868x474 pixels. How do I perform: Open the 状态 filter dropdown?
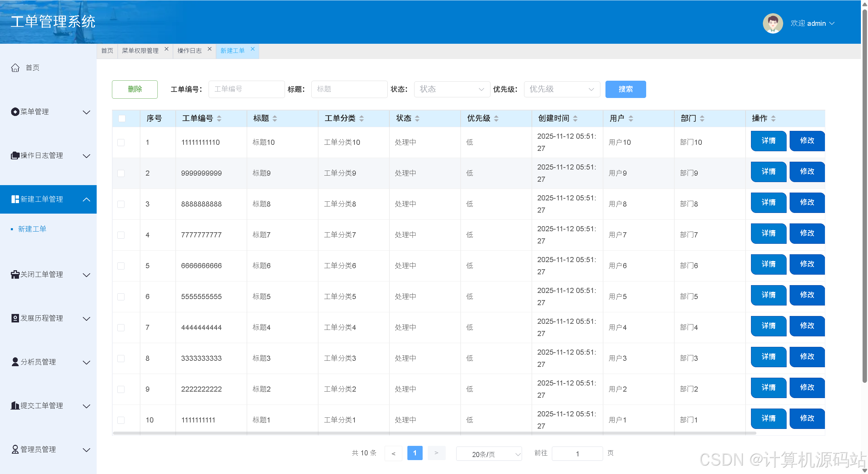tap(451, 89)
